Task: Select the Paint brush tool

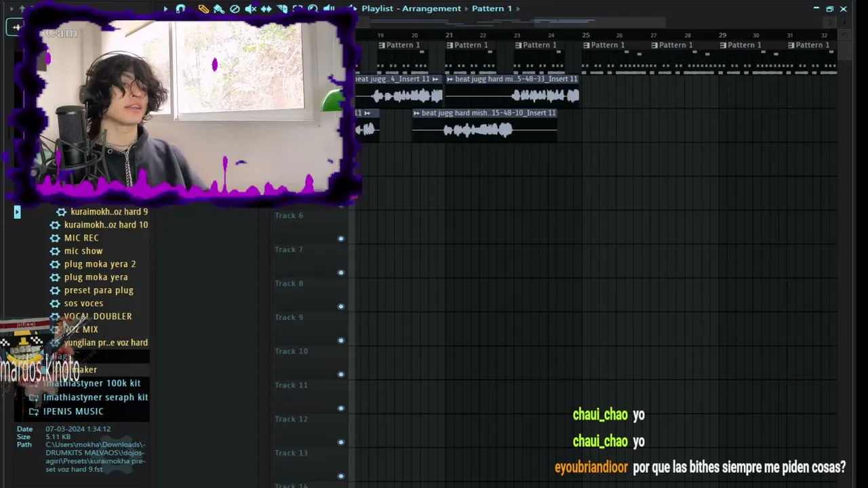Action: 219,9
